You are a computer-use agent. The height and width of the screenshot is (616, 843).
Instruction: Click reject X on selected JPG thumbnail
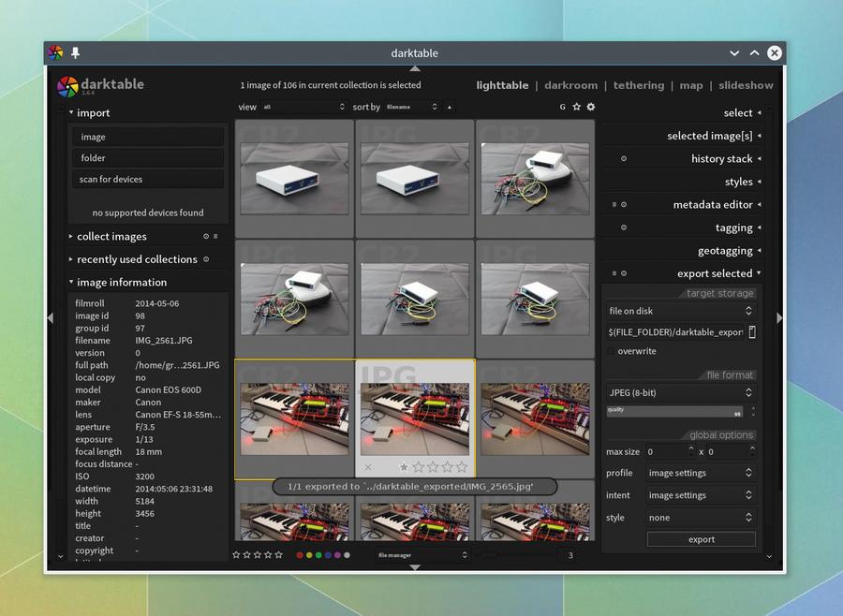coord(368,466)
